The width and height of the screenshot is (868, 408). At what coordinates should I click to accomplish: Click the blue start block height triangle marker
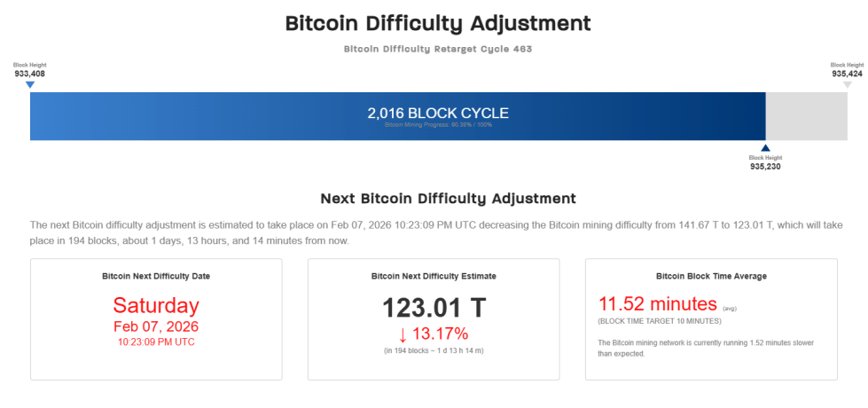(30, 85)
